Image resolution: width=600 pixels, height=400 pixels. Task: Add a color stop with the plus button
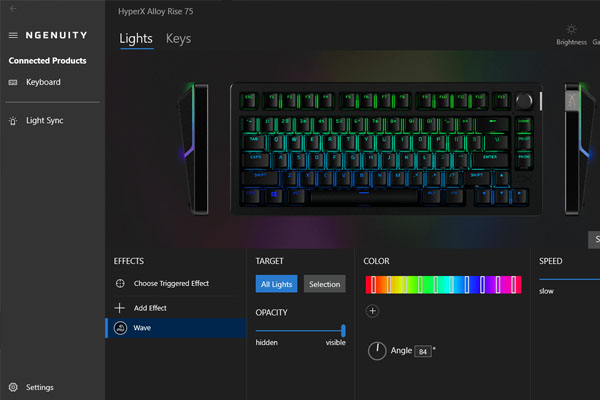coord(373,311)
